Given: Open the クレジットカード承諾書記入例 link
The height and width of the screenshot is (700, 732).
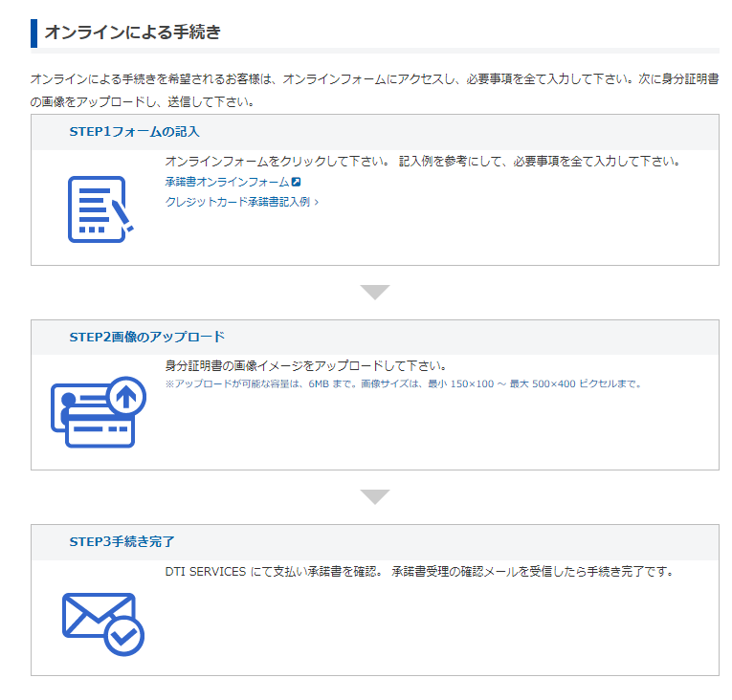Looking at the screenshot, I should [x=237, y=202].
